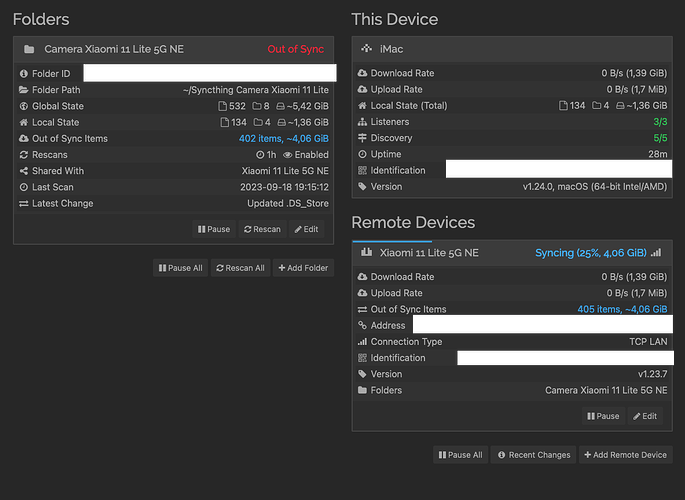Click the folder path ~/Syncthing Camera Xiaomi 11 Lite
The width and height of the screenshot is (685, 500).
click(256, 90)
